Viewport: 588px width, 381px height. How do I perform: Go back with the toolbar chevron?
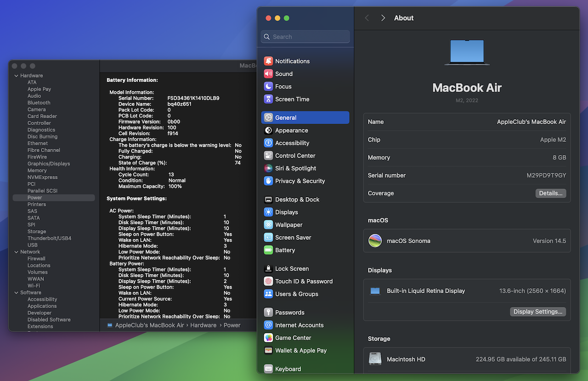[367, 18]
